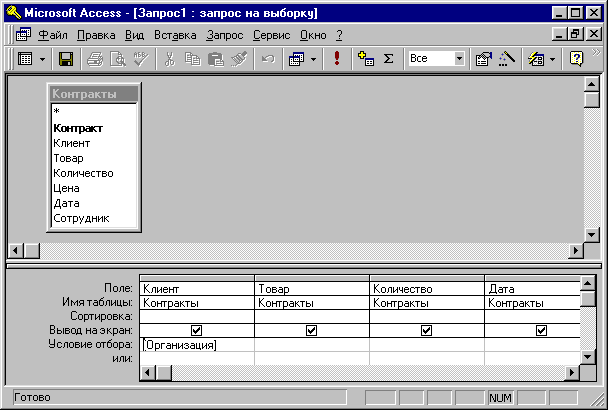The height and width of the screenshot is (410, 608).
Task: Expand the Query Type dropdown arrow
Action: pyautogui.click(x=313, y=59)
